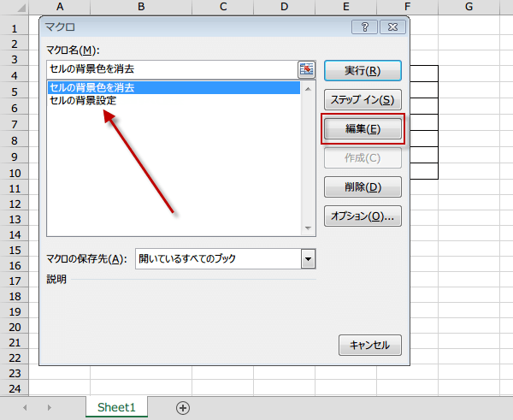Image resolution: width=513 pixels, height=420 pixels.
Task: Switch to the Sheet1 tab
Action: 116,407
